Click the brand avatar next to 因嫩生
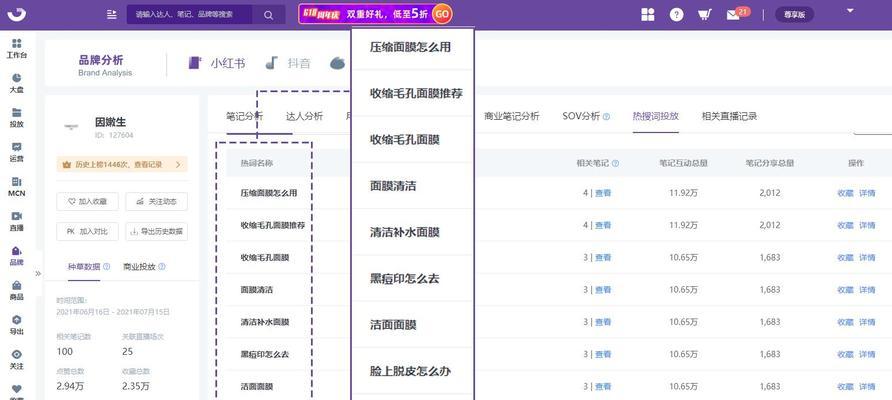892x400 pixels. pyautogui.click(x=71, y=126)
